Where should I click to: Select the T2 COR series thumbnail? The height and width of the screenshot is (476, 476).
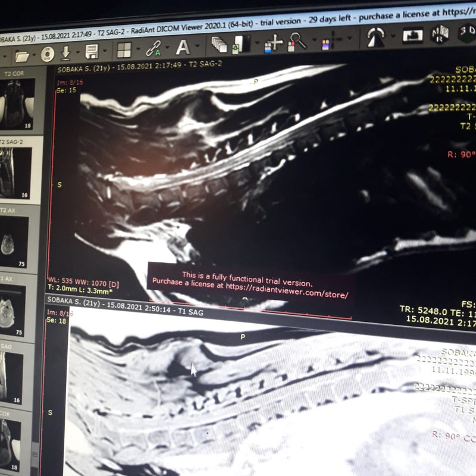pyautogui.click(x=18, y=101)
